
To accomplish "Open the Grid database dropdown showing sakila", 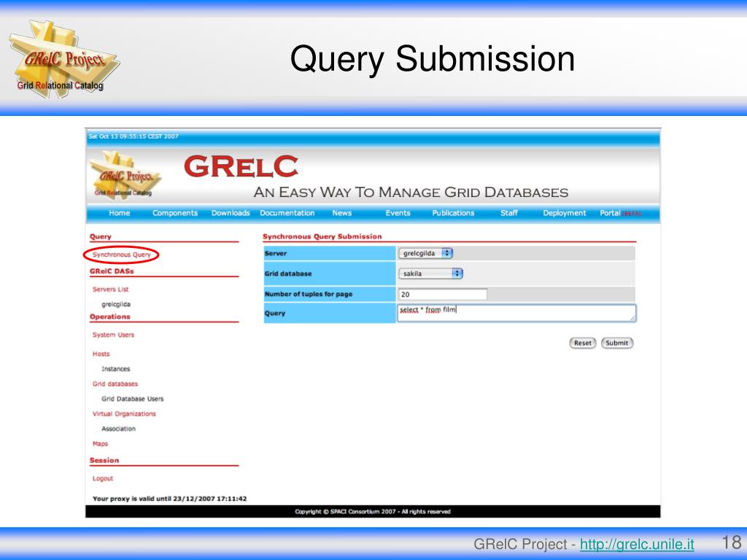I will tap(430, 273).
